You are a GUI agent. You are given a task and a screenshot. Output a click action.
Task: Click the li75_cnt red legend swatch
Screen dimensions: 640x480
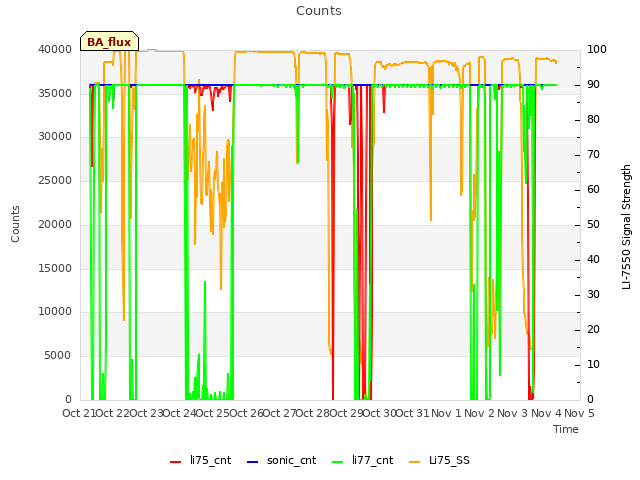click(x=176, y=462)
